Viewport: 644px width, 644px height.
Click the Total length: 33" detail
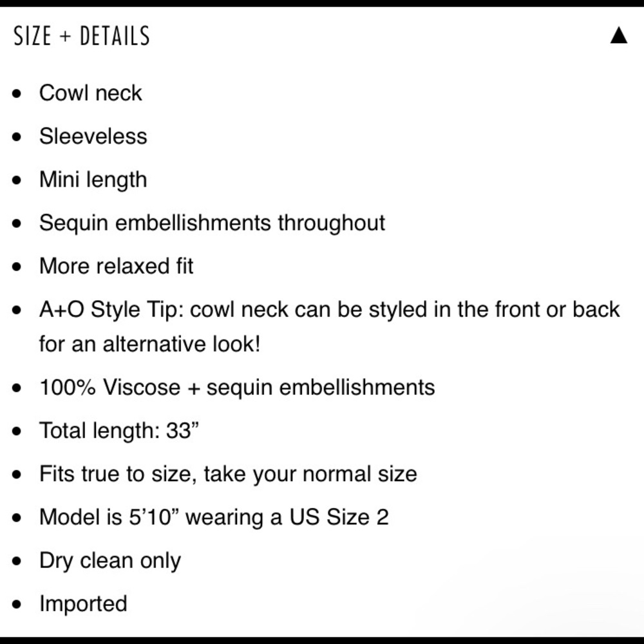[x=119, y=430]
